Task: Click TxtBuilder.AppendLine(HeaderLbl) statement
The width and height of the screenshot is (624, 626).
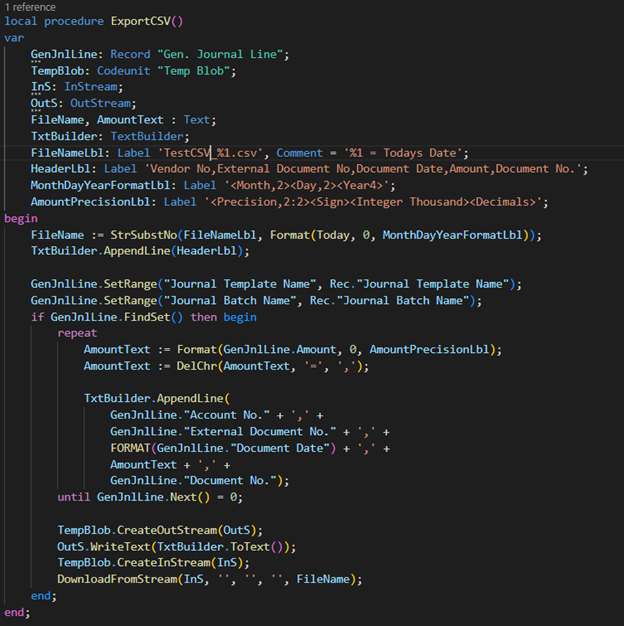Action: [x=140, y=251]
